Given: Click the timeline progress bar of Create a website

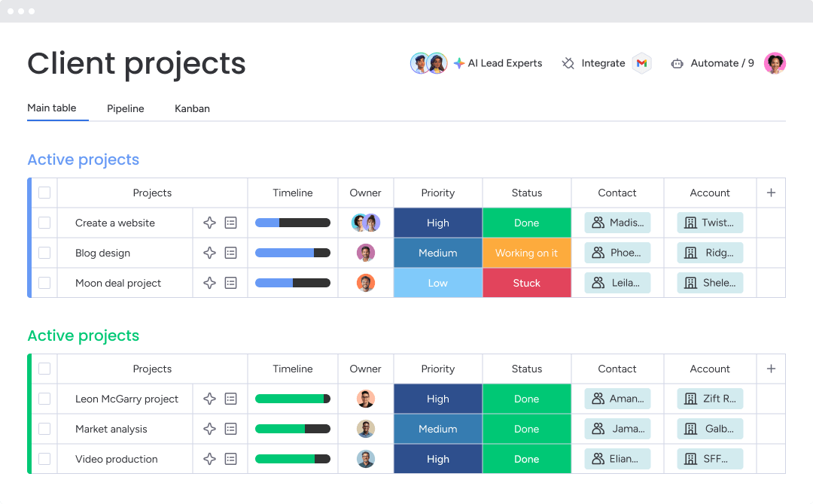Looking at the screenshot, I should coord(293,223).
